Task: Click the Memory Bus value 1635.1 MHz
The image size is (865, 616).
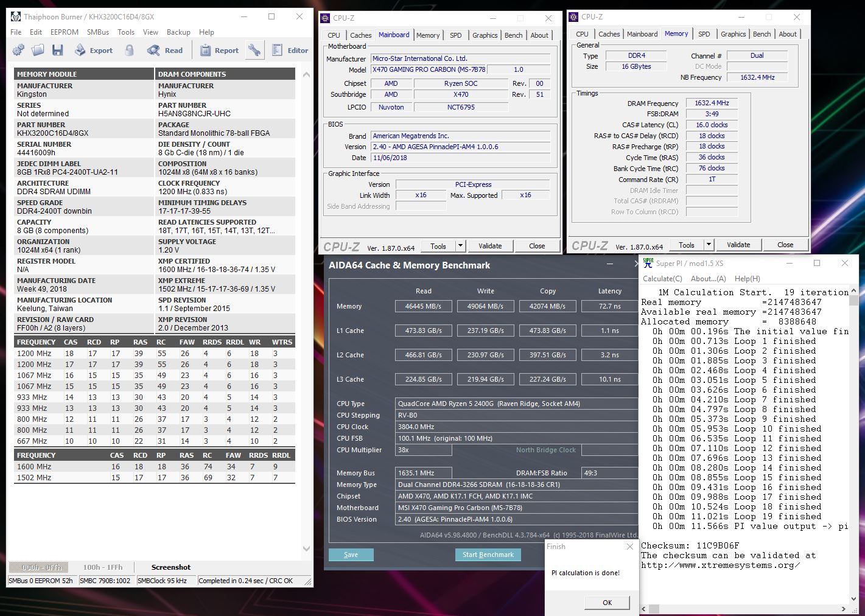Action: 424,473
